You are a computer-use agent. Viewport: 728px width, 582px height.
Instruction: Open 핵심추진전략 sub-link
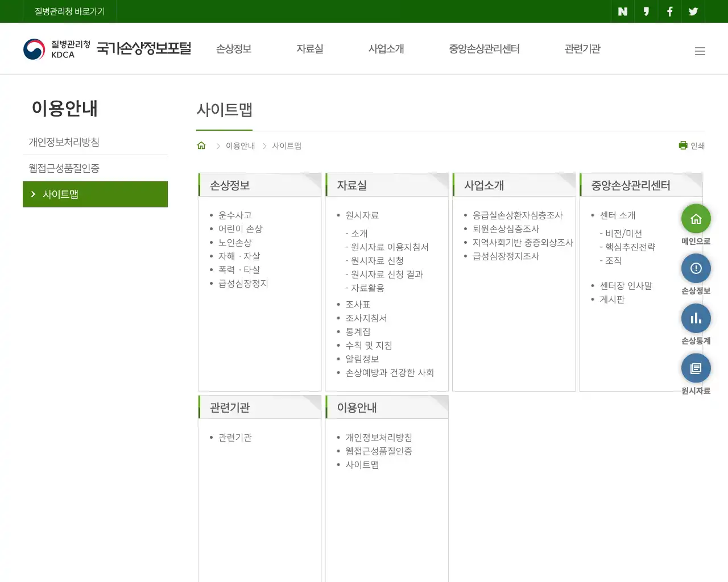[628, 247]
